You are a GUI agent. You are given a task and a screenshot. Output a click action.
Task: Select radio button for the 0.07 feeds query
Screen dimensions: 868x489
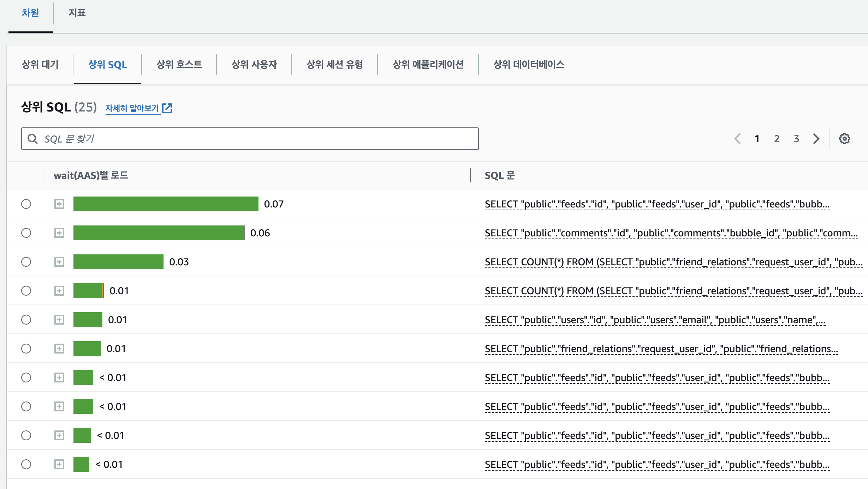(26, 204)
